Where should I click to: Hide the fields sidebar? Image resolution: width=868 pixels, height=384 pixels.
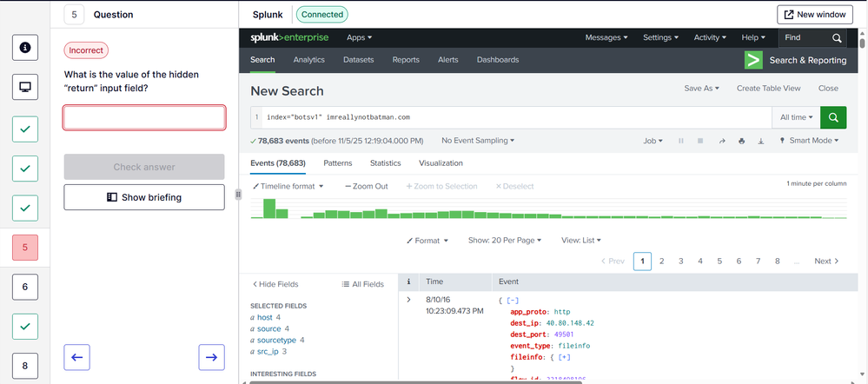tap(275, 284)
